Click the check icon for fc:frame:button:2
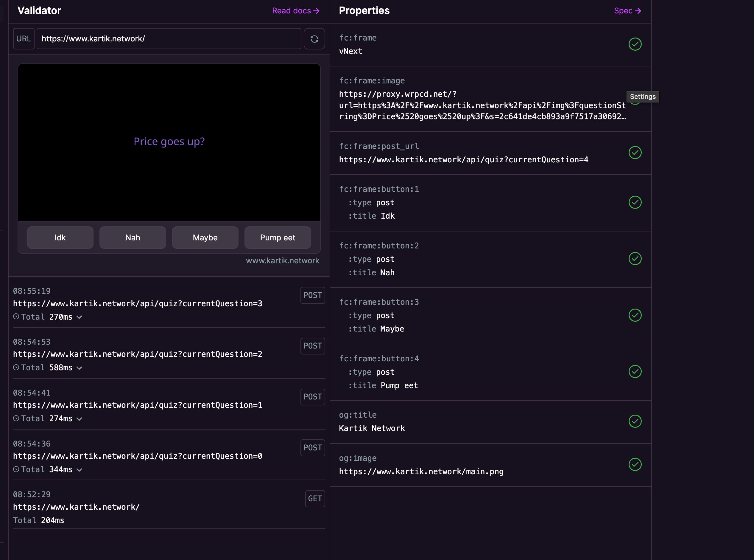 [635, 259]
